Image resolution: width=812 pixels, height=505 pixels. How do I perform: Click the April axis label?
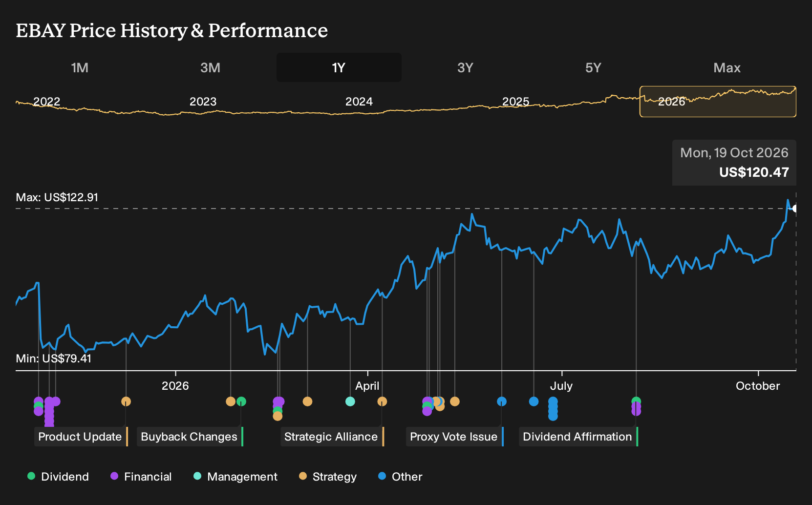point(367,386)
